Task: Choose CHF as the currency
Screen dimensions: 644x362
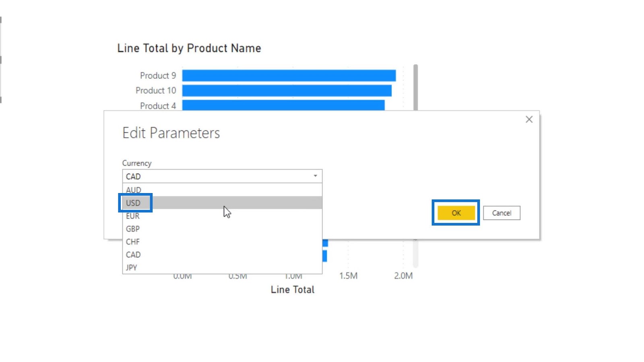Action: (x=133, y=242)
